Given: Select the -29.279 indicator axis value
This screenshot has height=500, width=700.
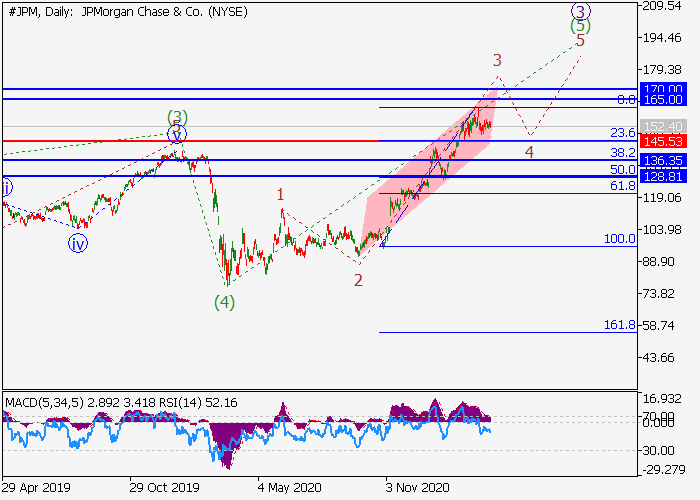Looking at the screenshot, I should pos(664,470).
